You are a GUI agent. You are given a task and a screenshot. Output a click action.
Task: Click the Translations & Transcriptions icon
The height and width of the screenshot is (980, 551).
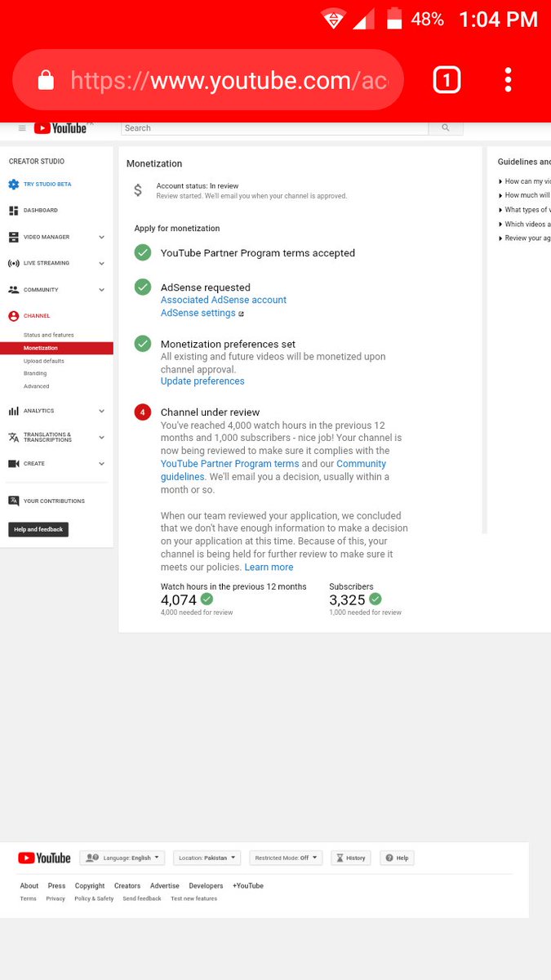tap(14, 438)
